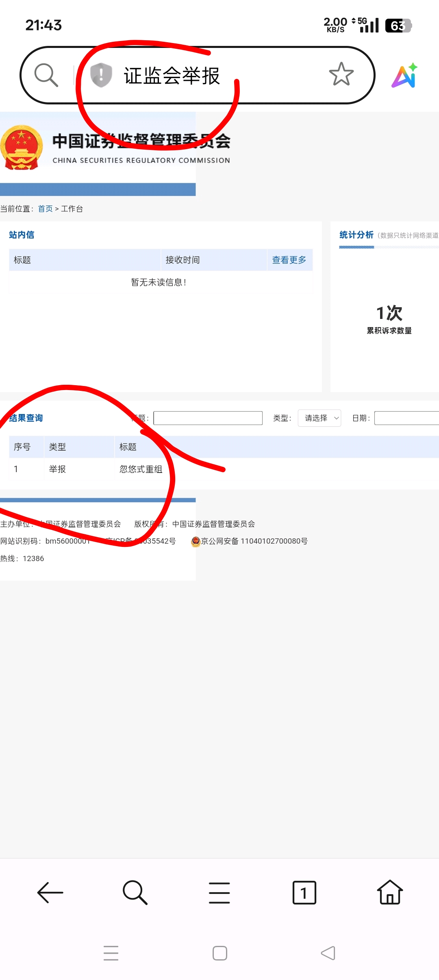This screenshot has height=980, width=439.
Task: Open the browser hamburger menu
Action: (219, 893)
